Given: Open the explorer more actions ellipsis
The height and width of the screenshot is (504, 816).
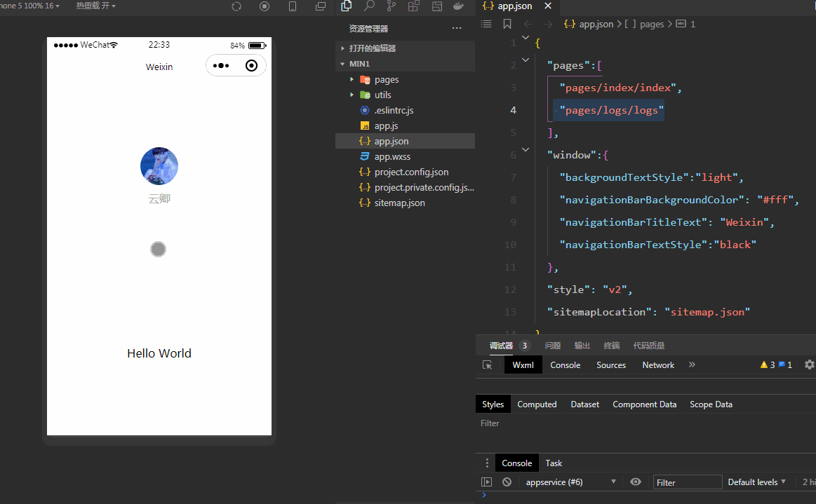Looking at the screenshot, I should click(456, 28).
